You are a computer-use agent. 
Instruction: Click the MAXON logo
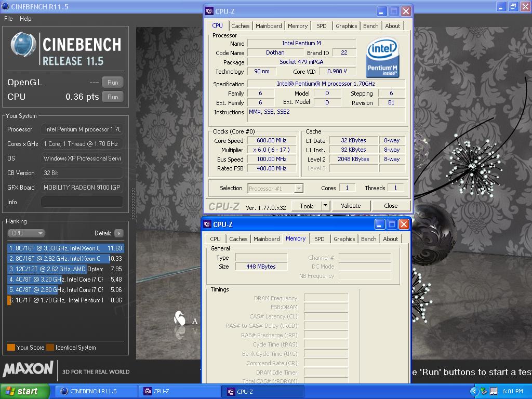28,369
